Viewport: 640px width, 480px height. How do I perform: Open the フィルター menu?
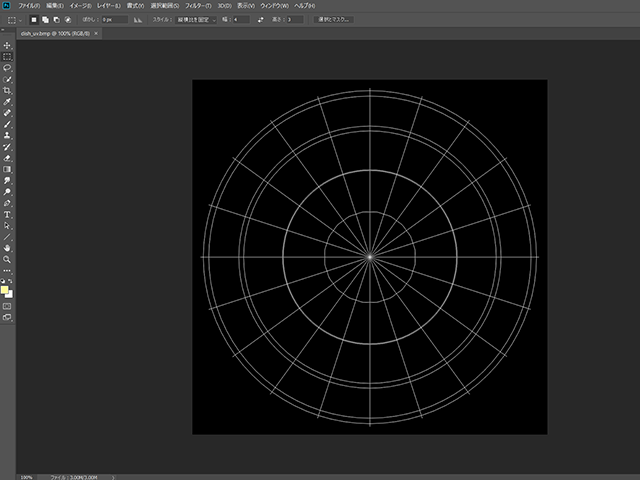[x=198, y=6]
